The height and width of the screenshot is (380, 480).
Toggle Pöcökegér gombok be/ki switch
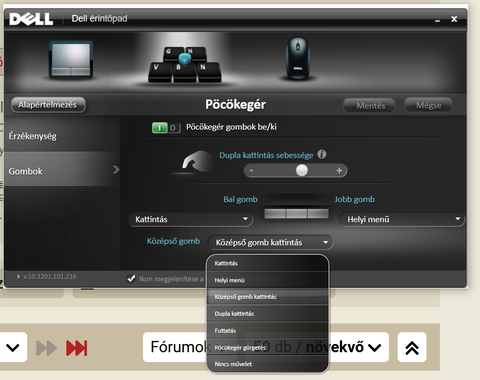click(166, 127)
